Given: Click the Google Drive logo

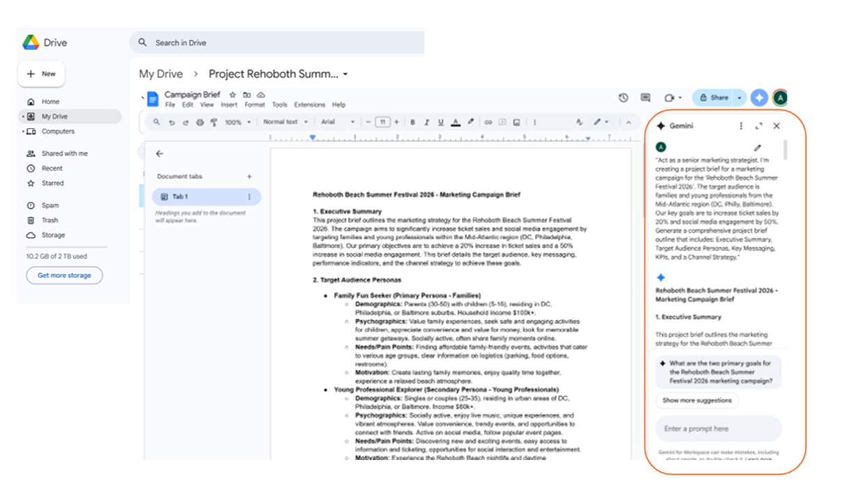Looking at the screenshot, I should click(x=31, y=42).
